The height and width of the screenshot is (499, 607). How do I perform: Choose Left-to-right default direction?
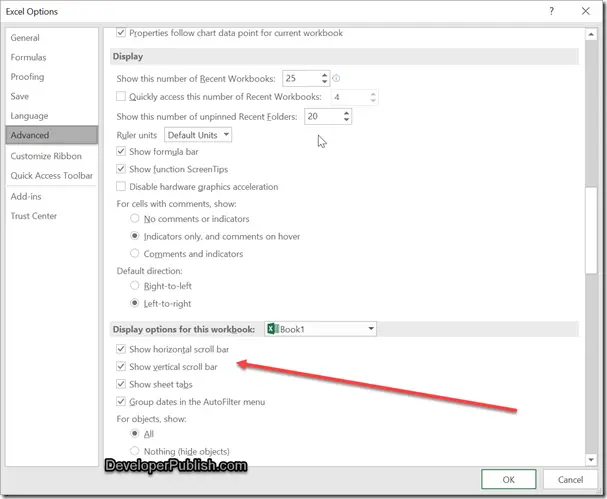pos(134,303)
